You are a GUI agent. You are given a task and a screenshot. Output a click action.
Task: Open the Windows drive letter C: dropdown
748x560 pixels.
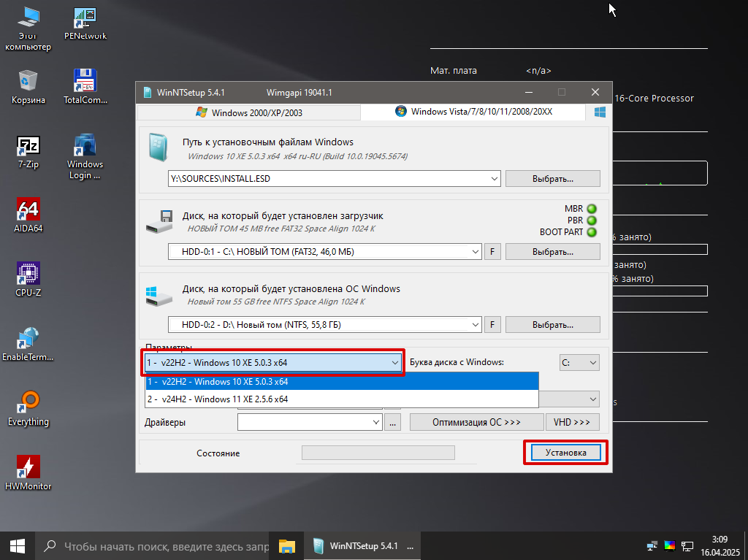pyautogui.click(x=579, y=363)
